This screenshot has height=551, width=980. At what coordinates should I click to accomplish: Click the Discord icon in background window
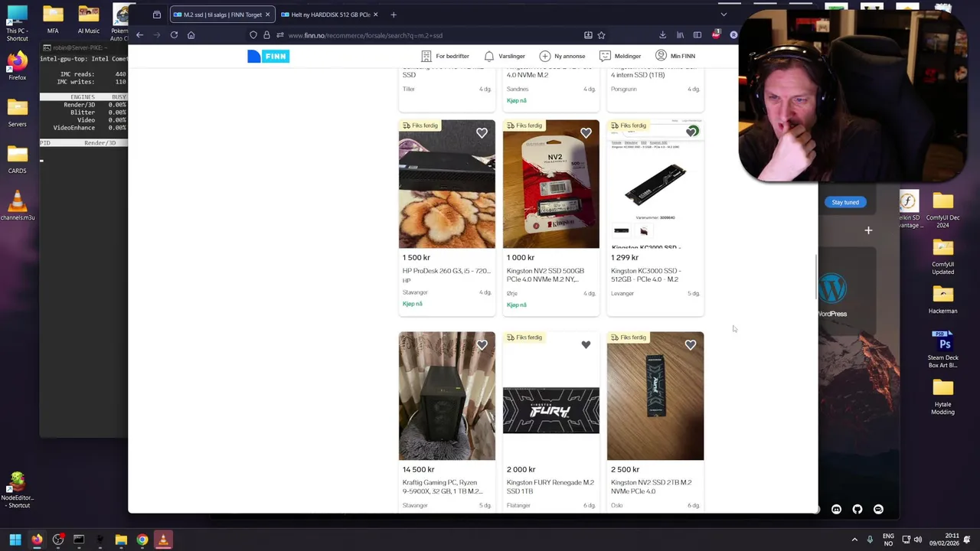point(836,510)
